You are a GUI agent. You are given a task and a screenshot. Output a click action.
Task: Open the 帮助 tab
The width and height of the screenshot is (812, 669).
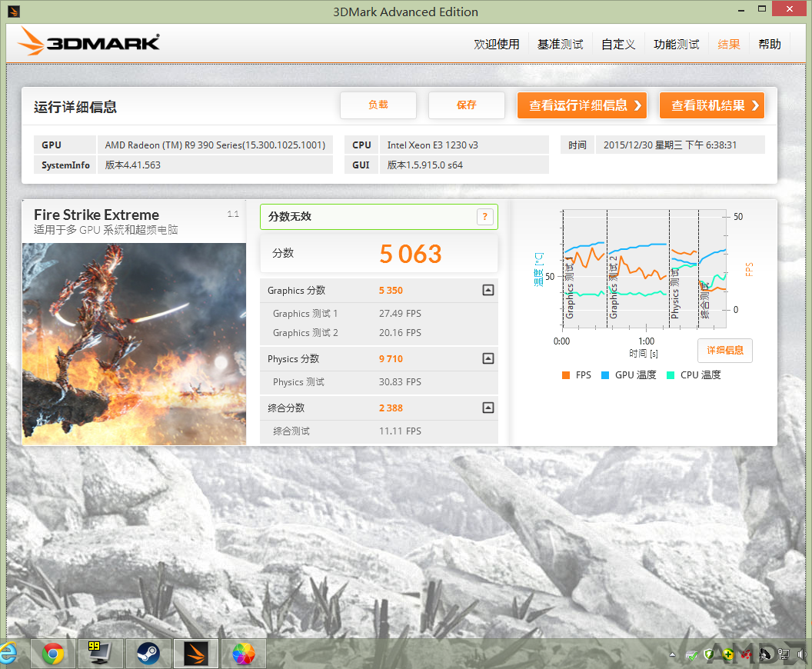point(770,45)
